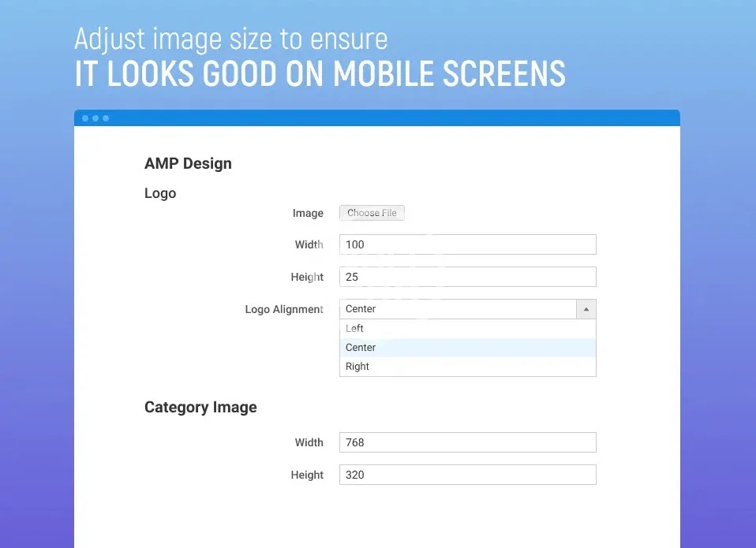Click the AMP Design heading
Screen dimensions: 756x548
pos(188,164)
